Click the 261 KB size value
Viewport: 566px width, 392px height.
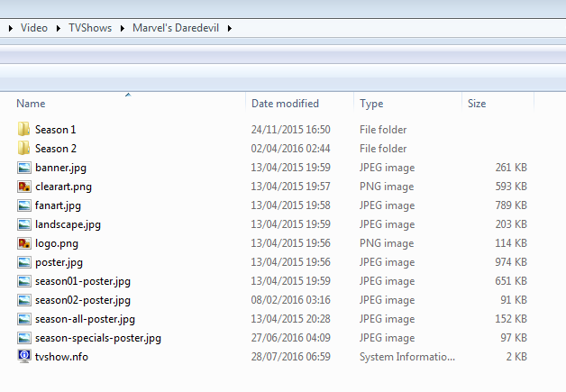[511, 168]
